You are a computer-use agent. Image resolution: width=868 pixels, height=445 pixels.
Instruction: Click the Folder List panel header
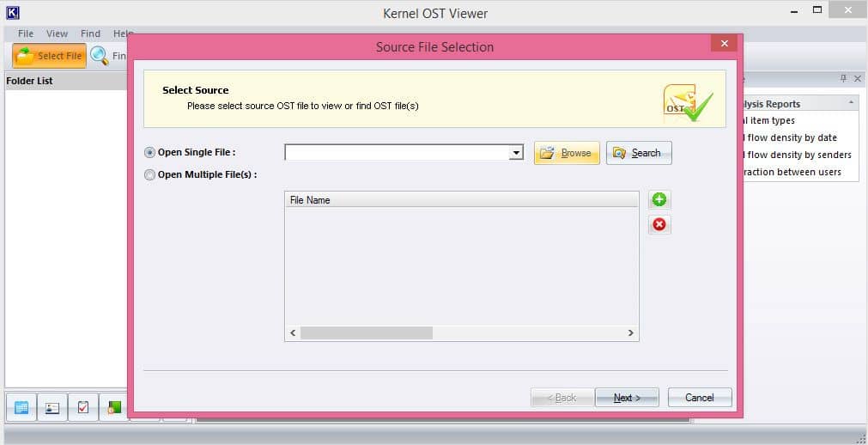point(66,81)
